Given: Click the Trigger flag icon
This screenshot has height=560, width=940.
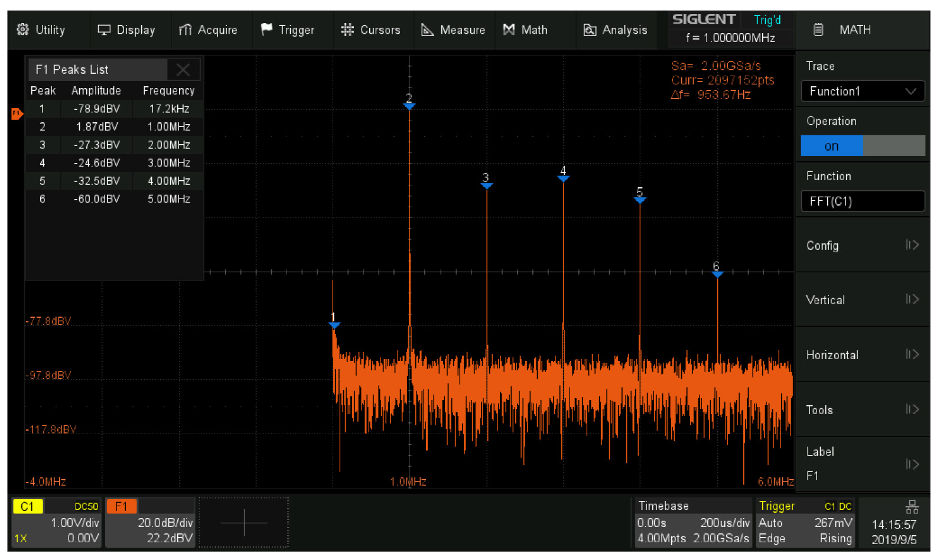Looking at the screenshot, I should pos(266,29).
